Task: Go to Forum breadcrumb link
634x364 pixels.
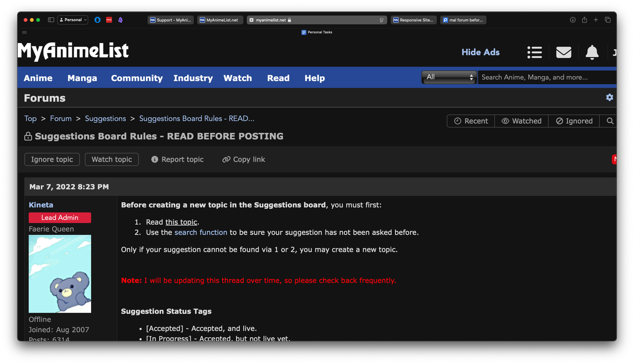Action: tap(61, 118)
